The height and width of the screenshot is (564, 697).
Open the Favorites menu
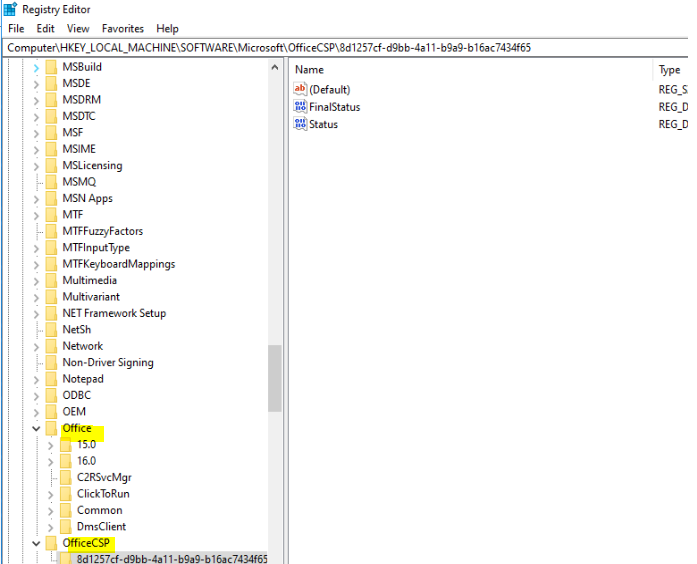click(123, 28)
